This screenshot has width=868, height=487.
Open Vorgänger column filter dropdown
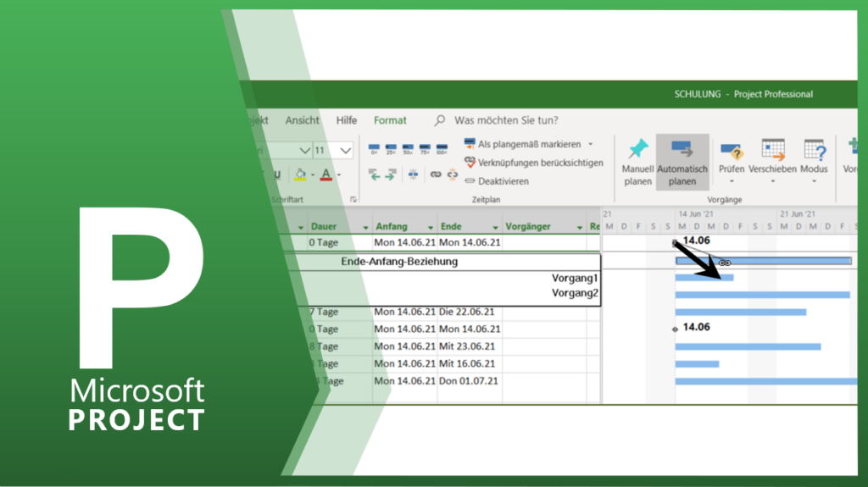click(580, 228)
